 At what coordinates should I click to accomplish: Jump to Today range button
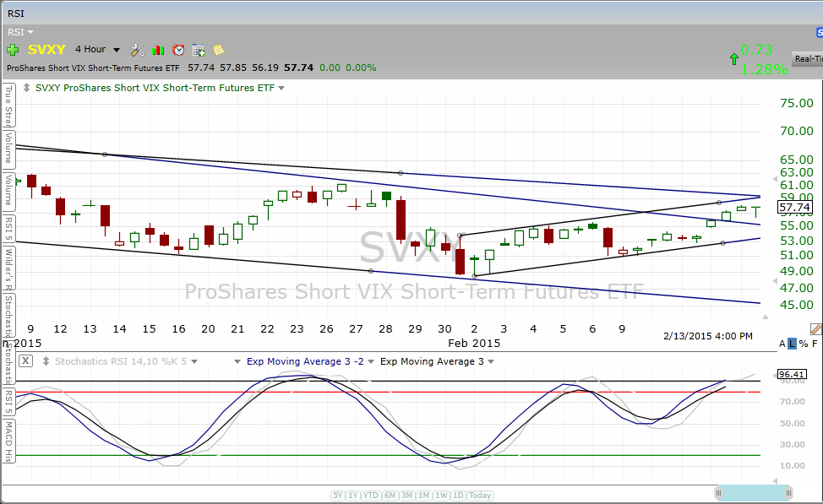click(480, 495)
